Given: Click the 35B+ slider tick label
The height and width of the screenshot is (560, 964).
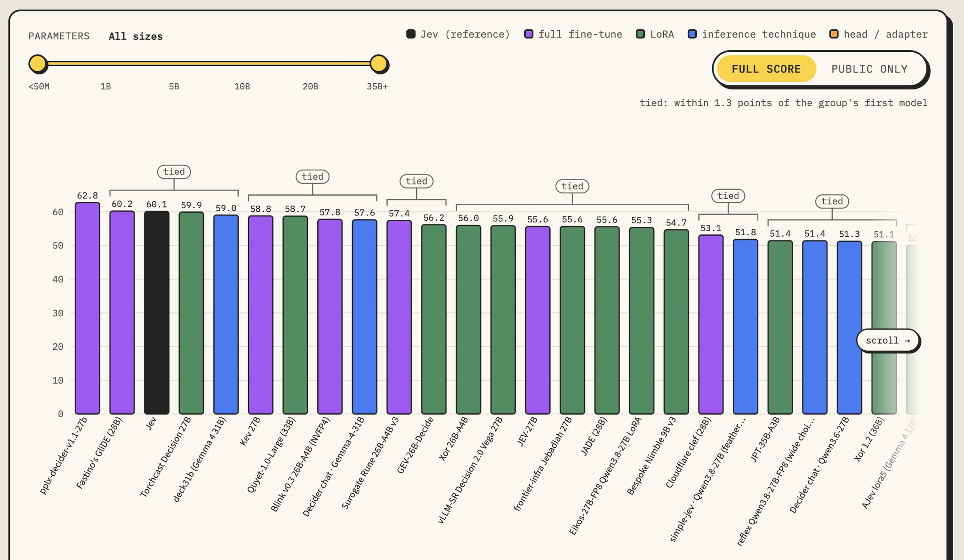Looking at the screenshot, I should [377, 87].
